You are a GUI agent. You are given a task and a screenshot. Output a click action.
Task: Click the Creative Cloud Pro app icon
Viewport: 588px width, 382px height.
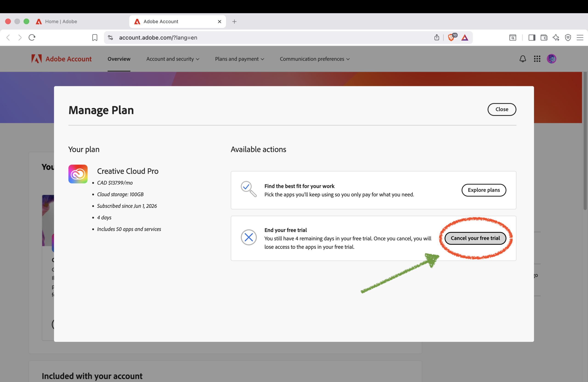[78, 174]
